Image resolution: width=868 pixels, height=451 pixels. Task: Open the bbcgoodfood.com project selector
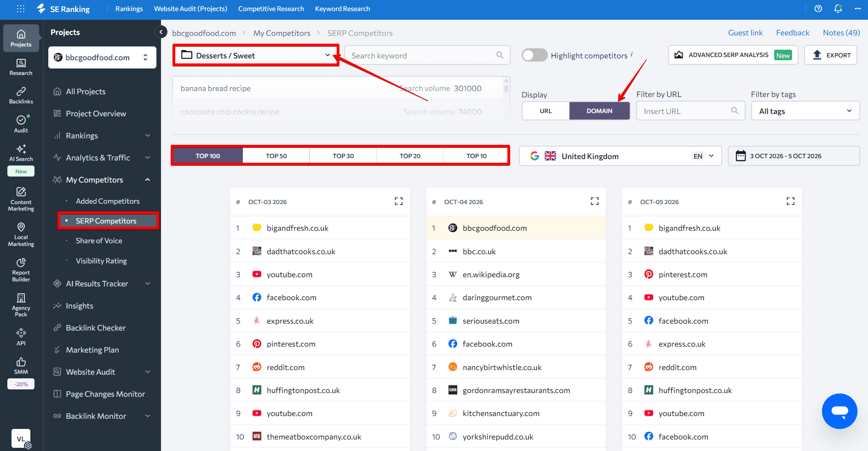pyautogui.click(x=102, y=57)
